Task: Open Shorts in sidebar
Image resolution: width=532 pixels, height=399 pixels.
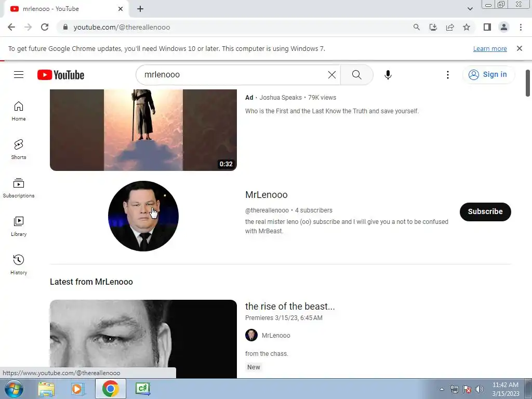Action: [19, 150]
